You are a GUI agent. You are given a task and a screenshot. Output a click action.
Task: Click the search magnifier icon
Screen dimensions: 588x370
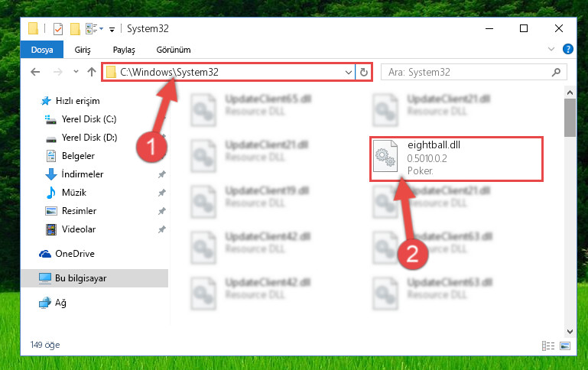point(556,72)
